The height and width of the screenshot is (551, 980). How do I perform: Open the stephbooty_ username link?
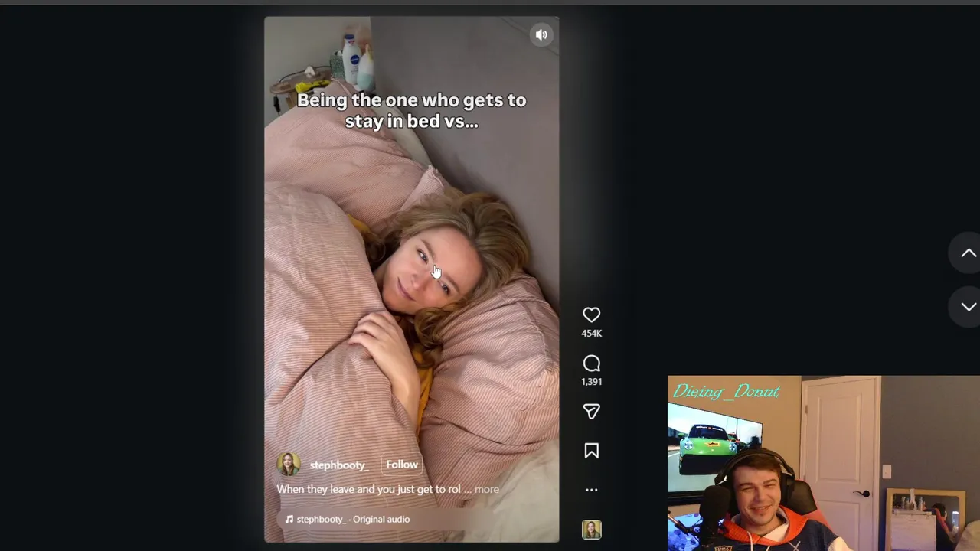(x=338, y=465)
